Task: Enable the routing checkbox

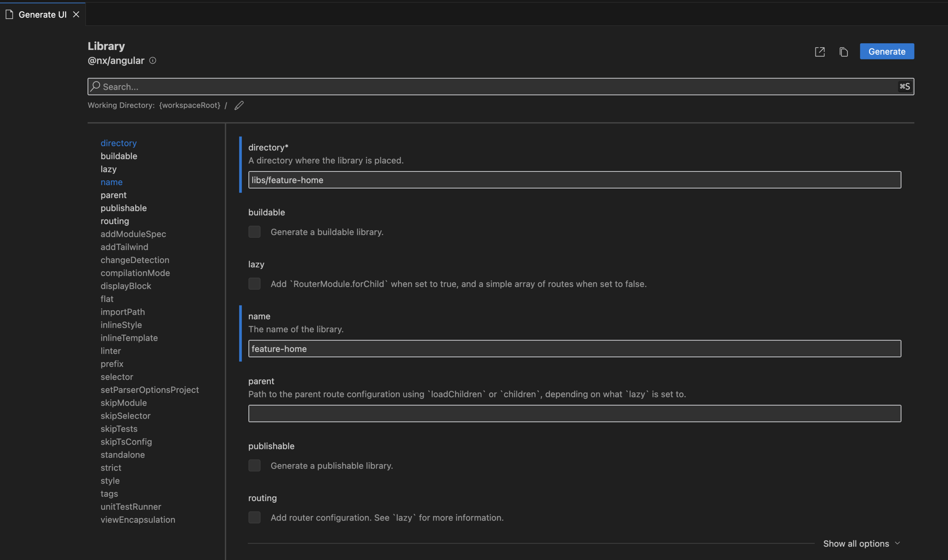Action: [x=254, y=517]
